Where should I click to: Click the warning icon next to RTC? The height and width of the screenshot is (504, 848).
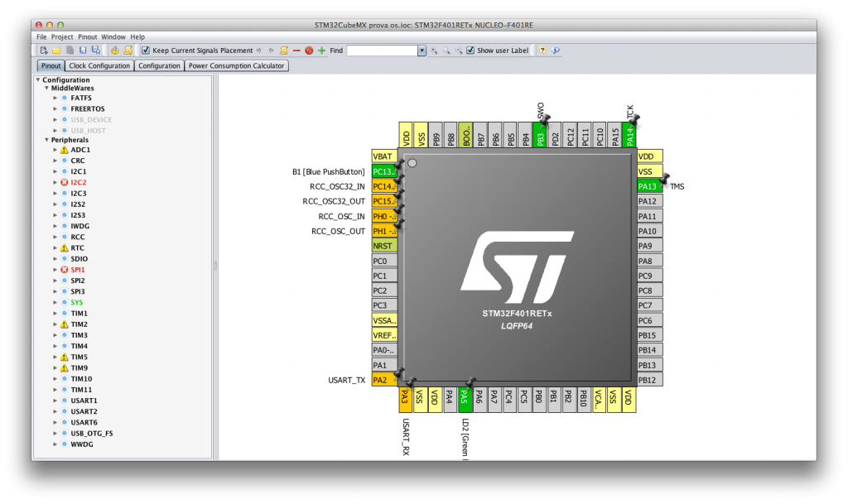pyautogui.click(x=65, y=248)
